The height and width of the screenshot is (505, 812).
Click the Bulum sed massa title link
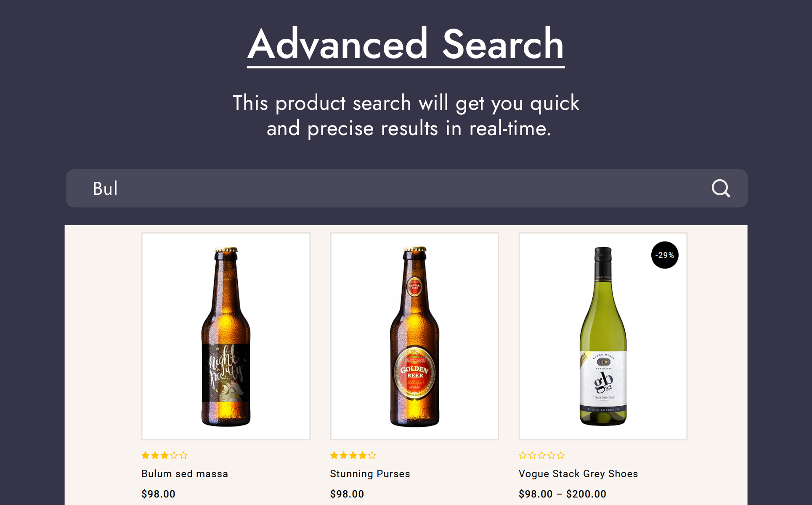tap(185, 474)
